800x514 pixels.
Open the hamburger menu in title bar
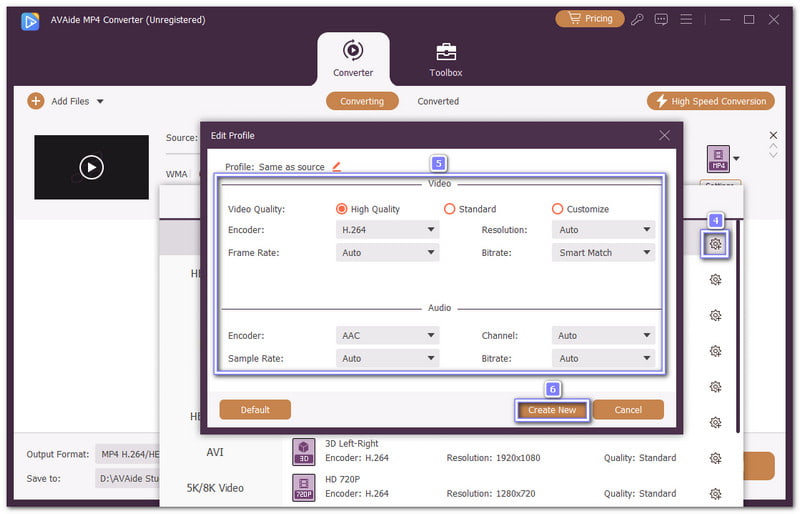point(686,19)
